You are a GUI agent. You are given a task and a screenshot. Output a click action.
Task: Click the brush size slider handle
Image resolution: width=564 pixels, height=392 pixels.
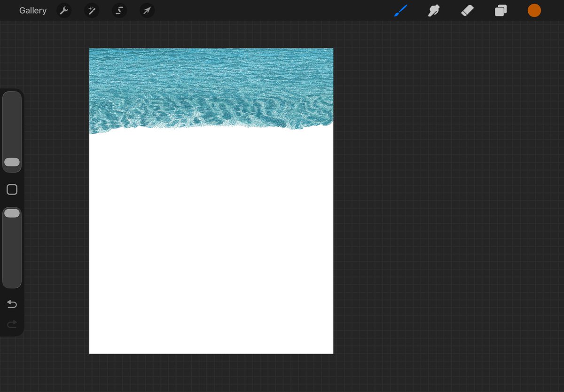pyautogui.click(x=12, y=162)
